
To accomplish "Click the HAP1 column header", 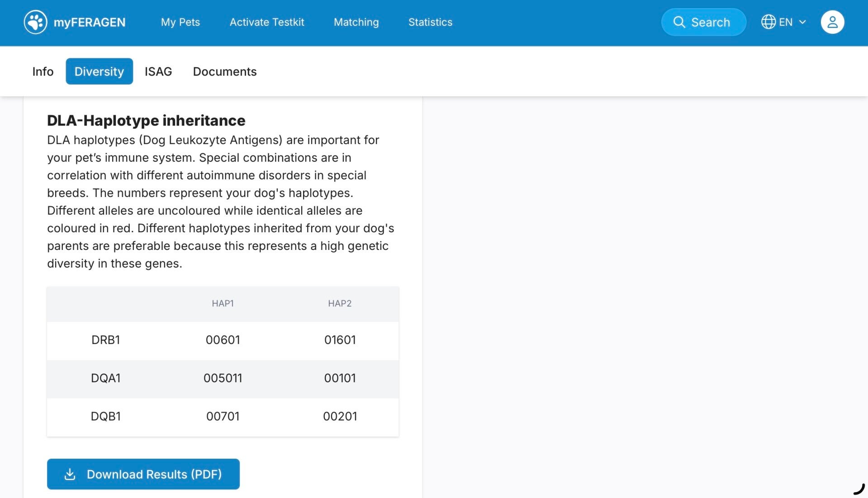I will tap(223, 303).
